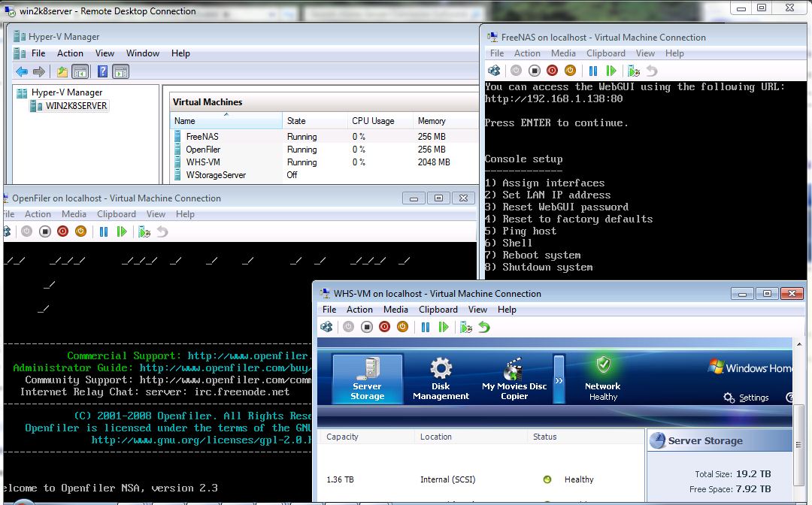Toggle the Show/Hide Action Pane button
Screen dimensions: 812x505
tap(120, 72)
